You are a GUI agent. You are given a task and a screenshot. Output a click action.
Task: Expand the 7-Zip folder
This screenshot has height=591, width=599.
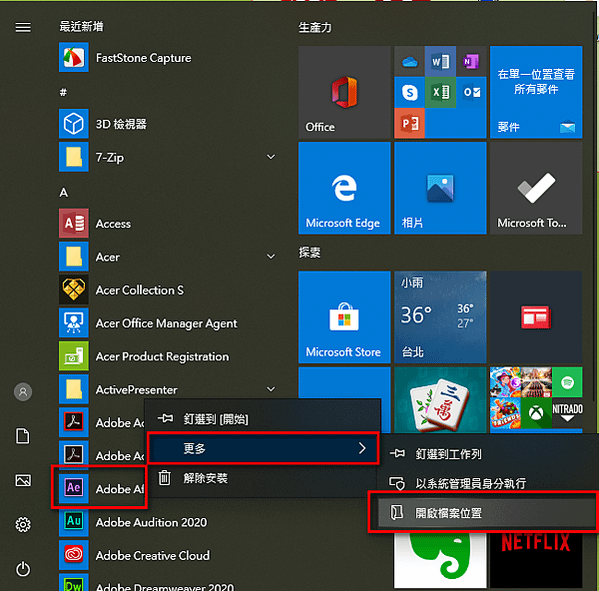(x=270, y=157)
